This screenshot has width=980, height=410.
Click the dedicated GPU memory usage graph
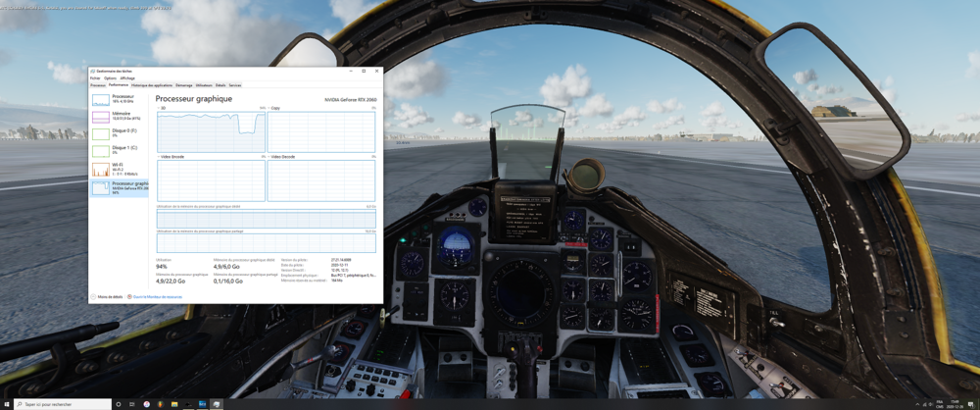(267, 219)
